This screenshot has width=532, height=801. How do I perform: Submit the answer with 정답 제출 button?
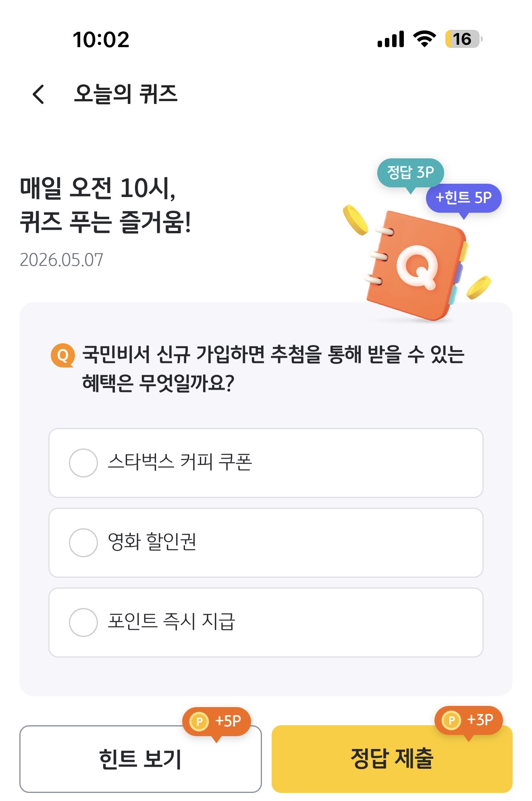pyautogui.click(x=392, y=759)
